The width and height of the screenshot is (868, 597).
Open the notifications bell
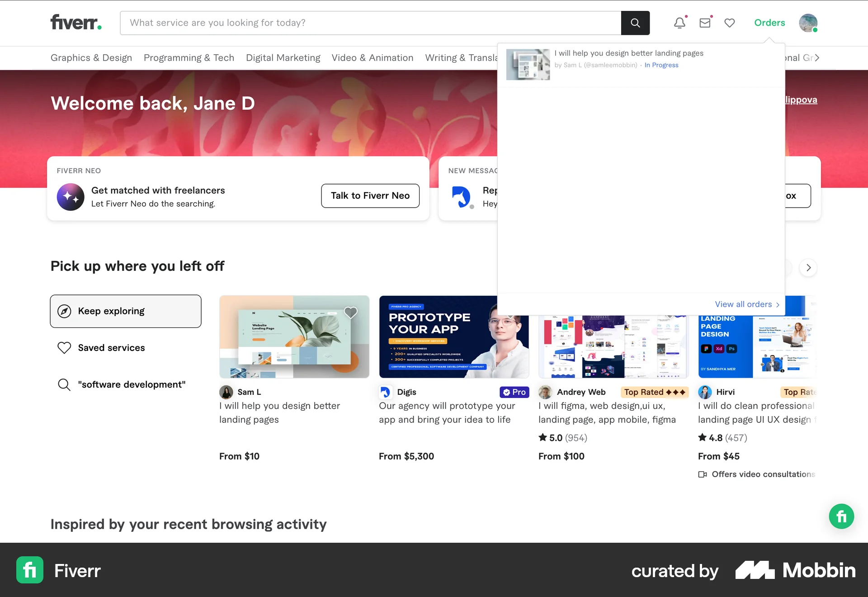tap(679, 23)
